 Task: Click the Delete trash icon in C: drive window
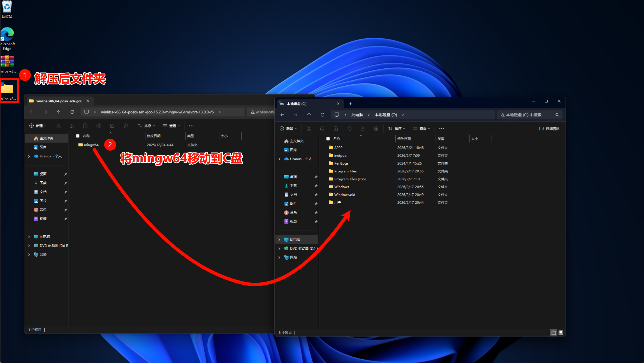[x=376, y=128]
